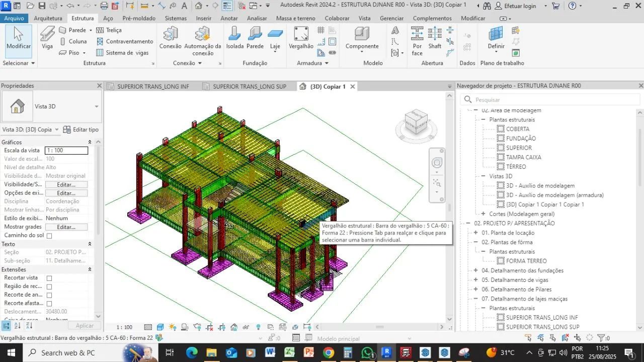Click the Windows Start button
The height and width of the screenshot is (362, 644).
(11, 352)
